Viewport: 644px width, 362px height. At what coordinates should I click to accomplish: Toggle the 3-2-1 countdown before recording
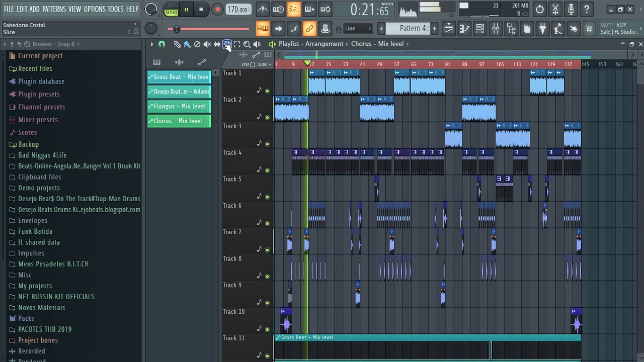294,10
